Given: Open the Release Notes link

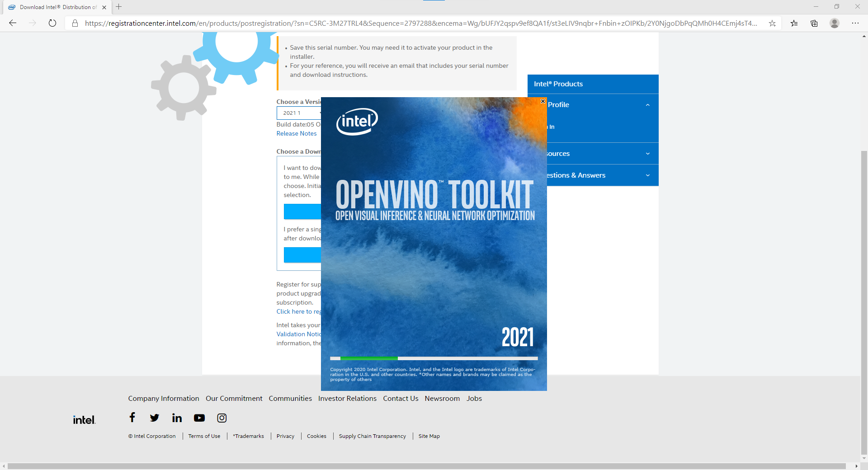Looking at the screenshot, I should pos(296,133).
